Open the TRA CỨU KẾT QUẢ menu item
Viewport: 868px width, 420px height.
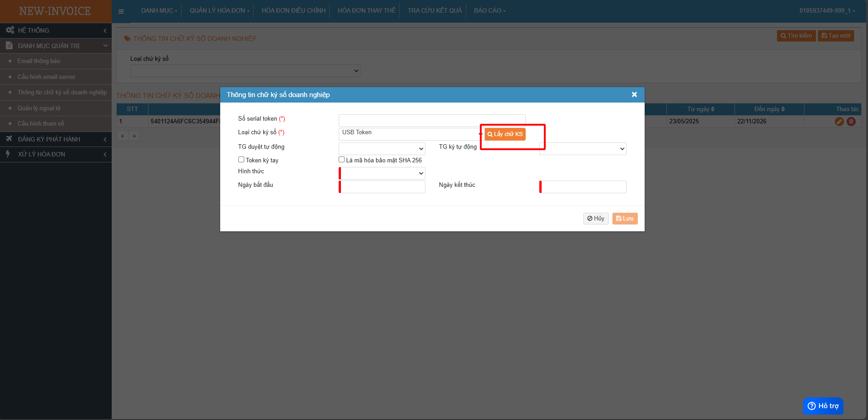(434, 11)
